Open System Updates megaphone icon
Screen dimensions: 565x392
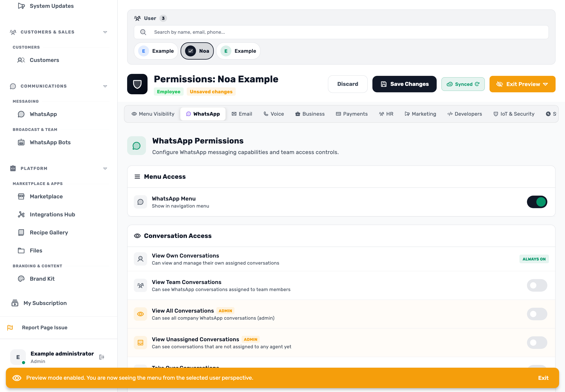click(x=21, y=6)
